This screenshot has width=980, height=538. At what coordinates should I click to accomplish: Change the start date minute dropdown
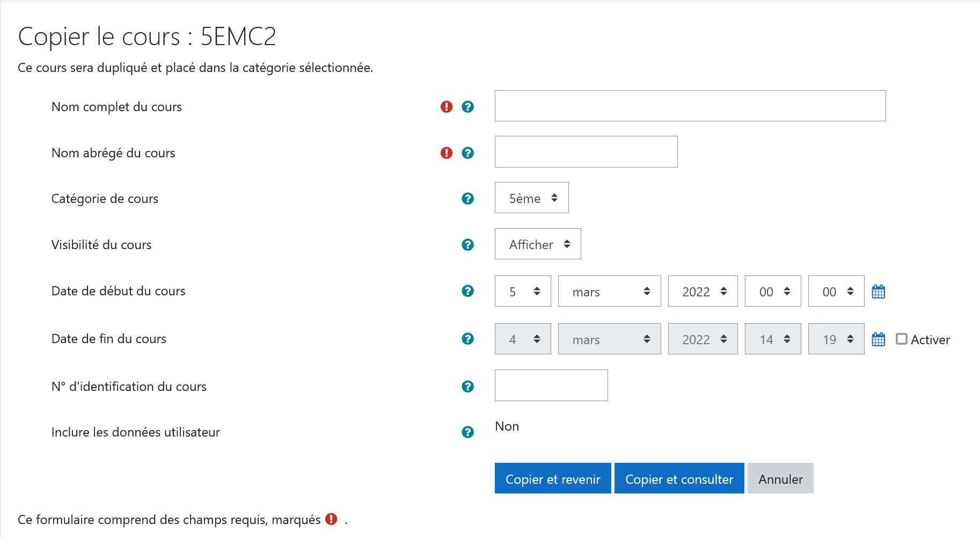(836, 291)
